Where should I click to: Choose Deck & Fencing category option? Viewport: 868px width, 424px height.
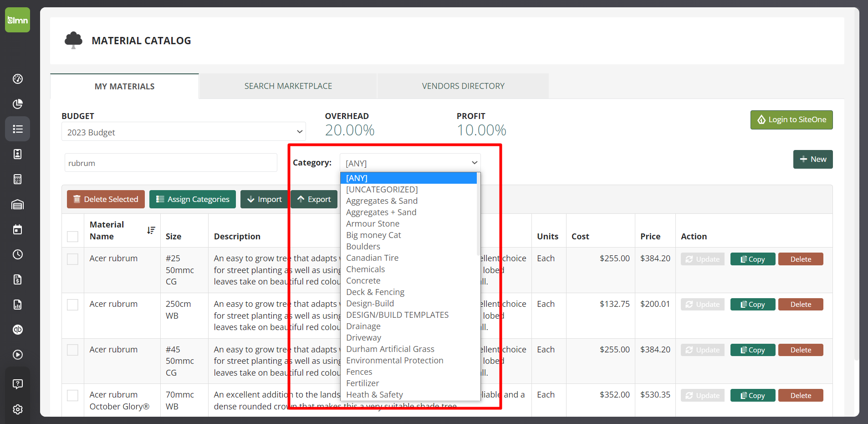pyautogui.click(x=408, y=292)
